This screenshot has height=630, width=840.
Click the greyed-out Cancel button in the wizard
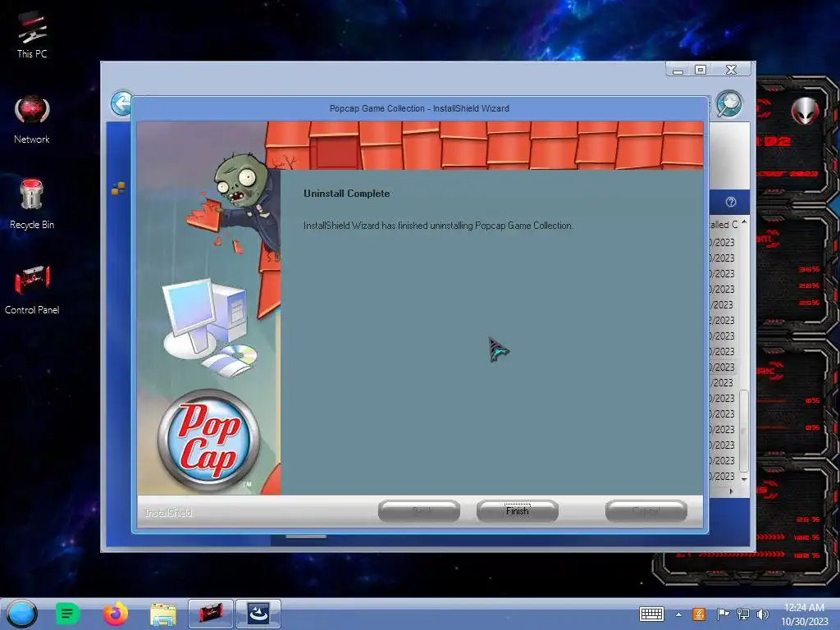[x=646, y=510]
